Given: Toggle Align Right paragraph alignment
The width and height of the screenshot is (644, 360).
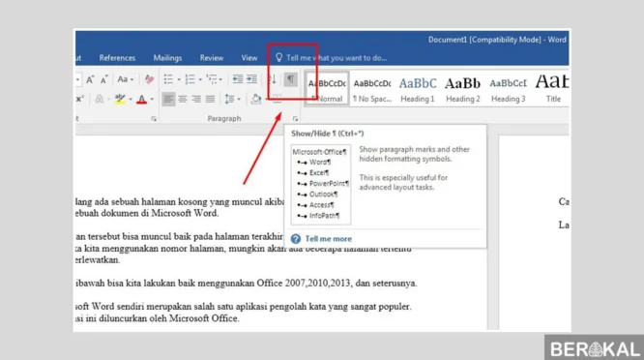Looking at the screenshot, I should tap(196, 99).
